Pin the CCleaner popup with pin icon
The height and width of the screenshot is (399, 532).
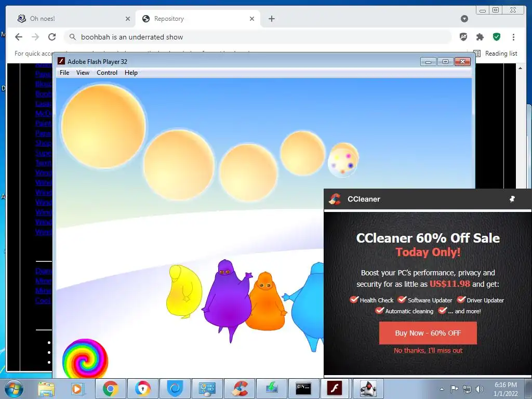coord(512,199)
